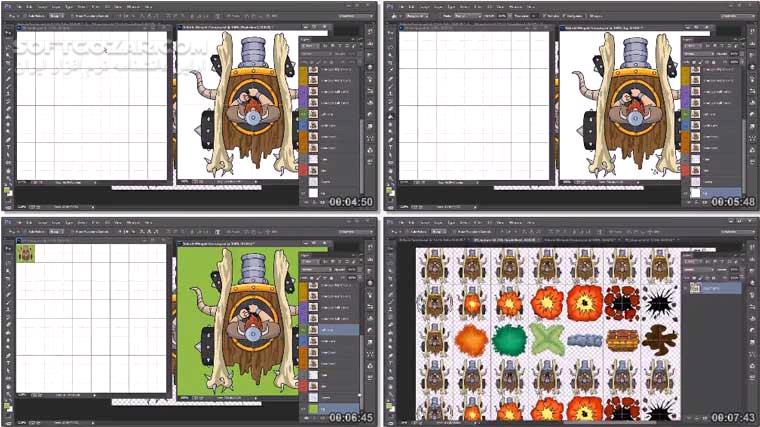This screenshot has width=760, height=427.
Task: Open the Foreground fill-source dropdown, 00:05:48 frame
Action: [x=417, y=16]
